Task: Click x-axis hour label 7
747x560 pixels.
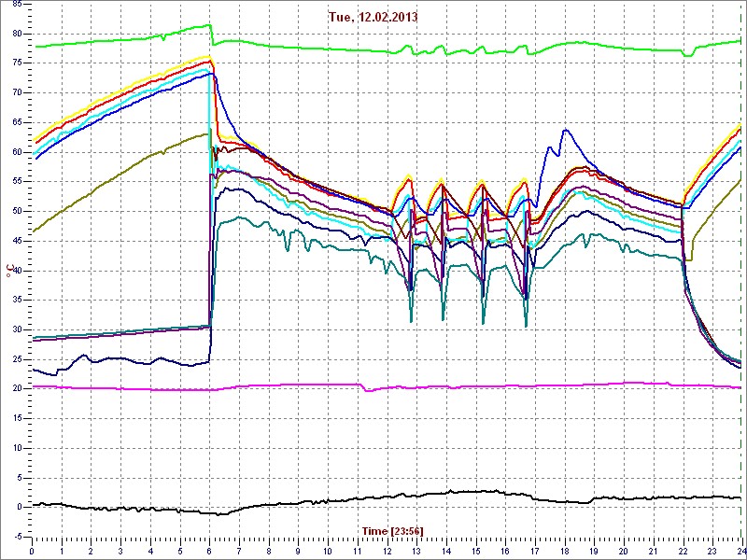Action: 239,552
